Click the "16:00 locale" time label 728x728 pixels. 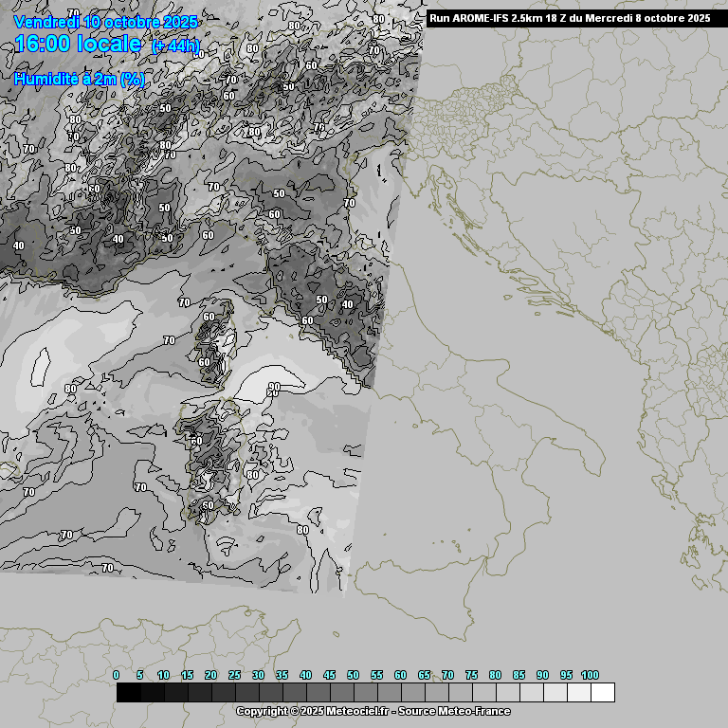coord(78,44)
